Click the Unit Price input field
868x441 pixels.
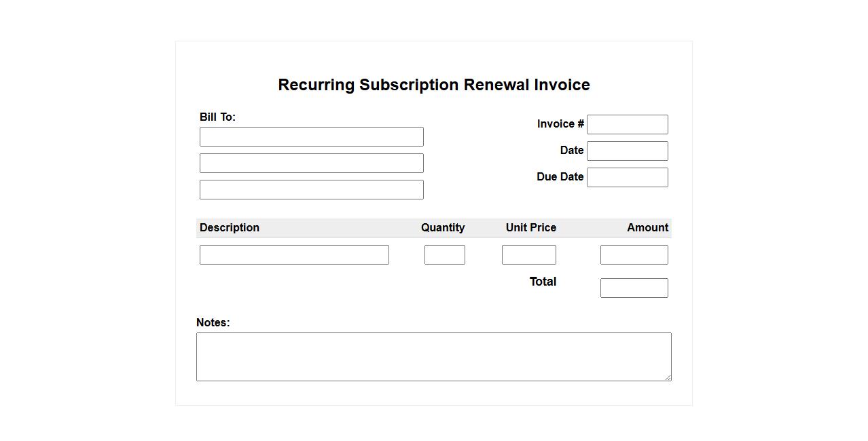[x=528, y=254]
